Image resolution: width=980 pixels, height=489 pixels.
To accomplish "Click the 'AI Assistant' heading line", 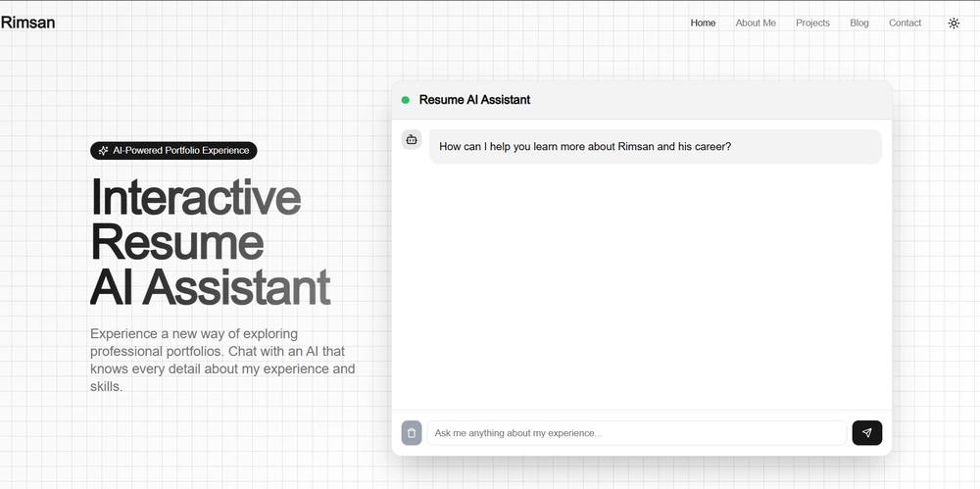I will pos(210,288).
